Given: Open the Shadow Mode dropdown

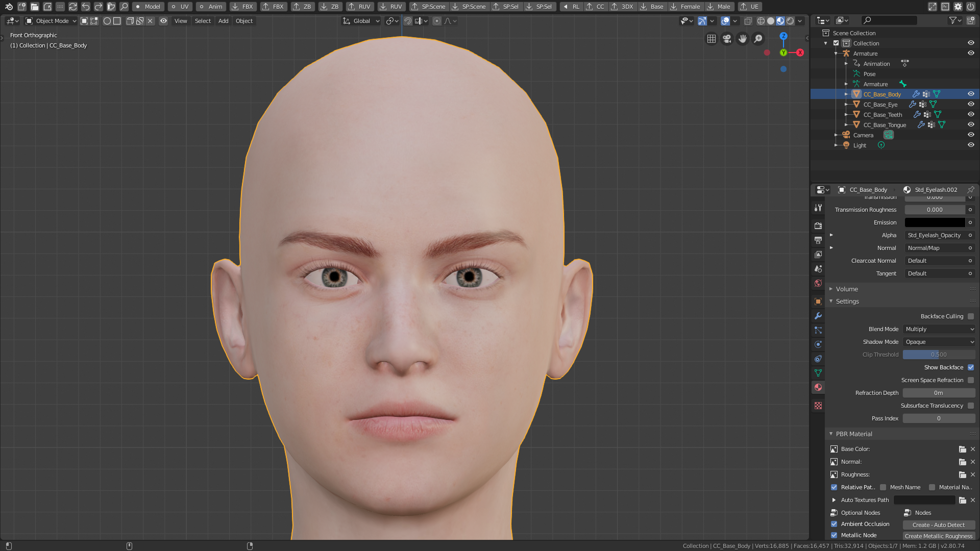Looking at the screenshot, I should click(x=939, y=342).
